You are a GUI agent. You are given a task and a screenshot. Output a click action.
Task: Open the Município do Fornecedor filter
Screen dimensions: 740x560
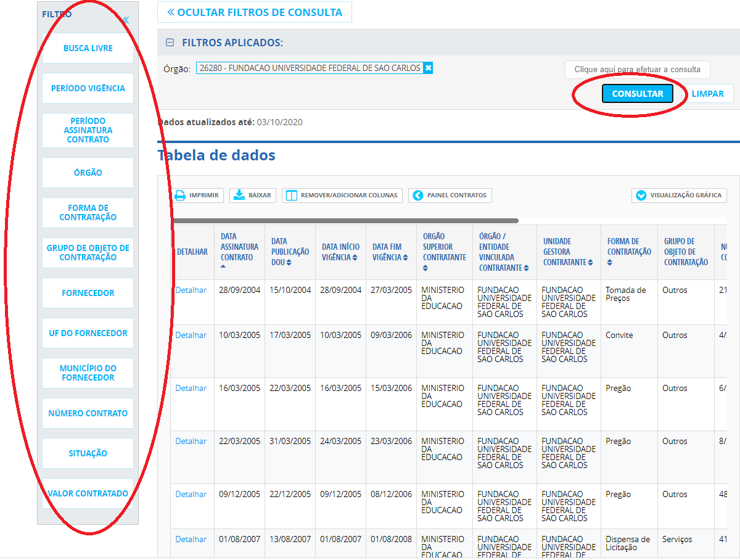click(88, 373)
